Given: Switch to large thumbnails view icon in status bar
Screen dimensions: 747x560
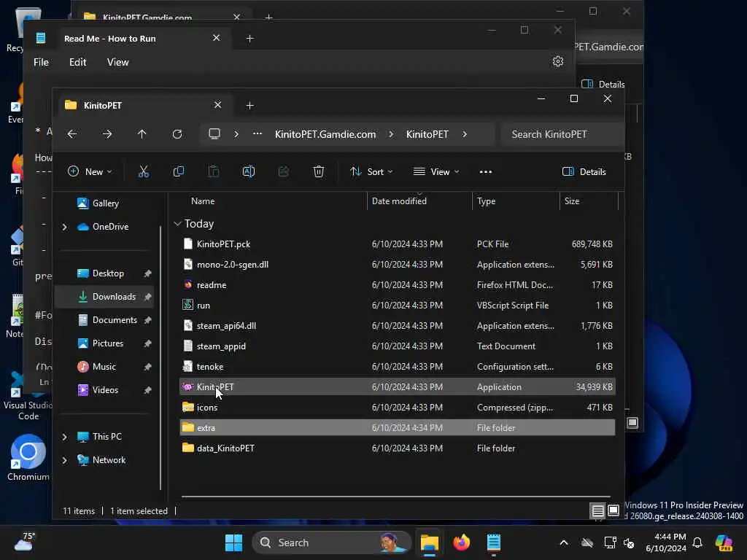Looking at the screenshot, I should 614,510.
